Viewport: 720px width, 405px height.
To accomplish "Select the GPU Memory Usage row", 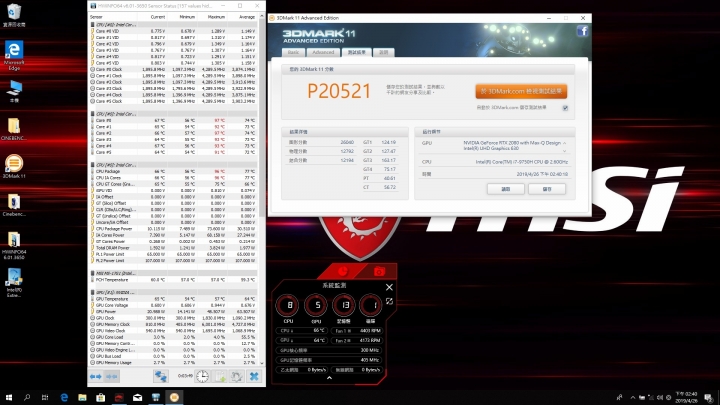I will click(x=174, y=363).
